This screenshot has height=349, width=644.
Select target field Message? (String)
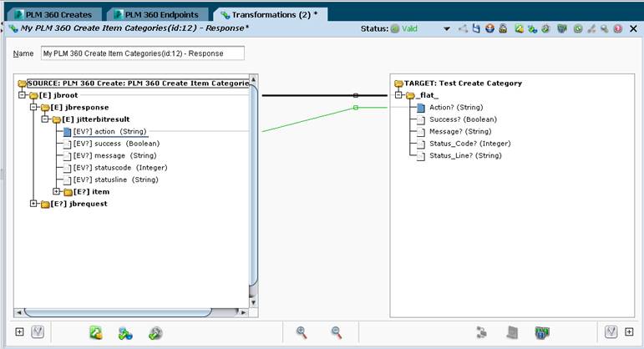[x=460, y=131]
